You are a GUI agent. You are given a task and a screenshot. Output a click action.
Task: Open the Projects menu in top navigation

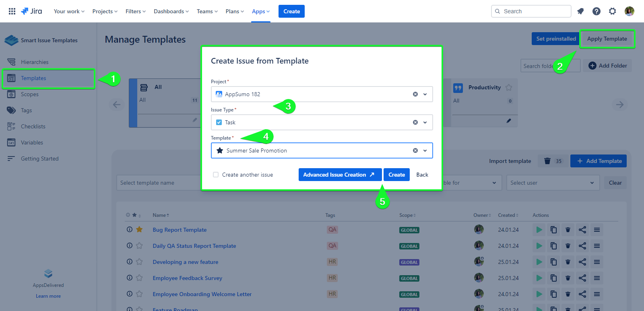click(105, 11)
